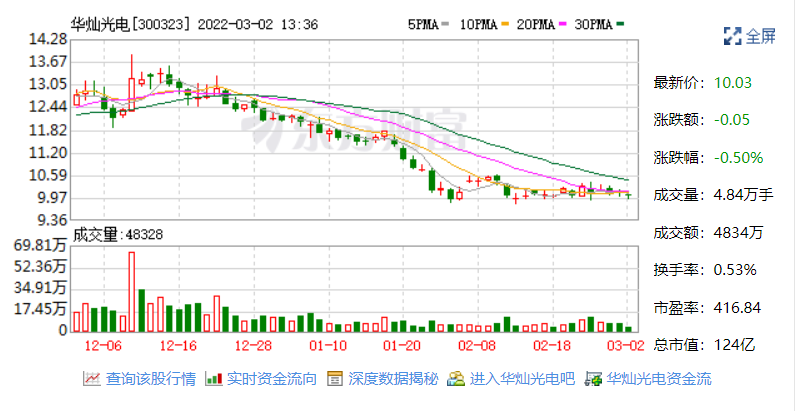Click the 03-02 date axis label
Screen dimensions: 795x411
point(625,346)
